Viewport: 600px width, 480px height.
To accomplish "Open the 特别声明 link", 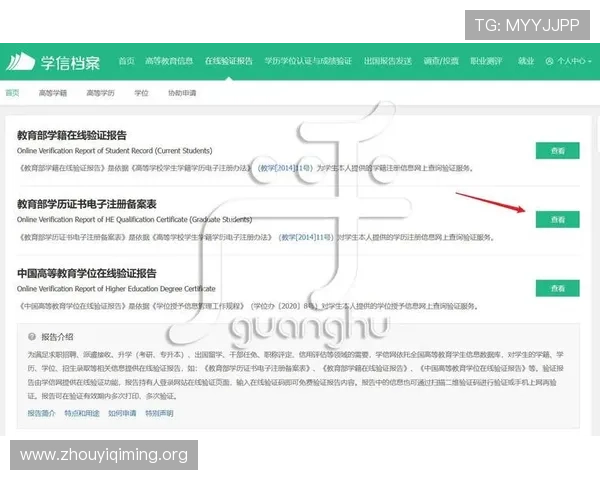I will pos(159,413).
